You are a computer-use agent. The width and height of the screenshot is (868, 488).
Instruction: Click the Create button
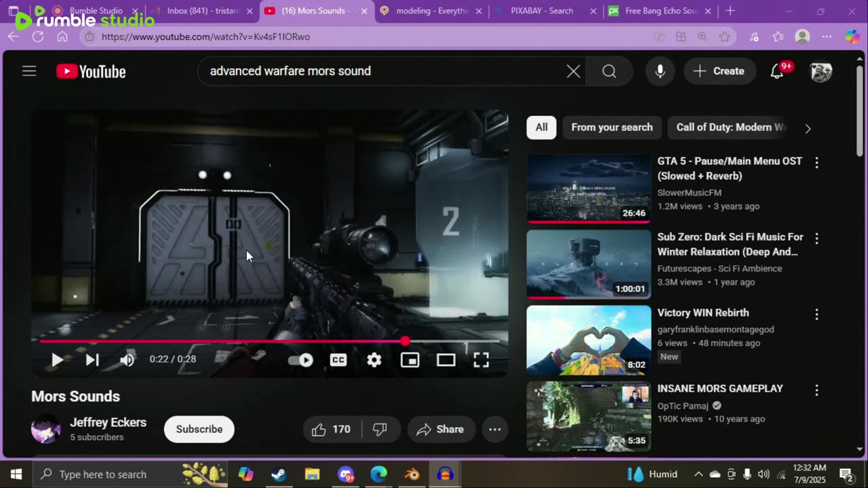[x=719, y=71]
